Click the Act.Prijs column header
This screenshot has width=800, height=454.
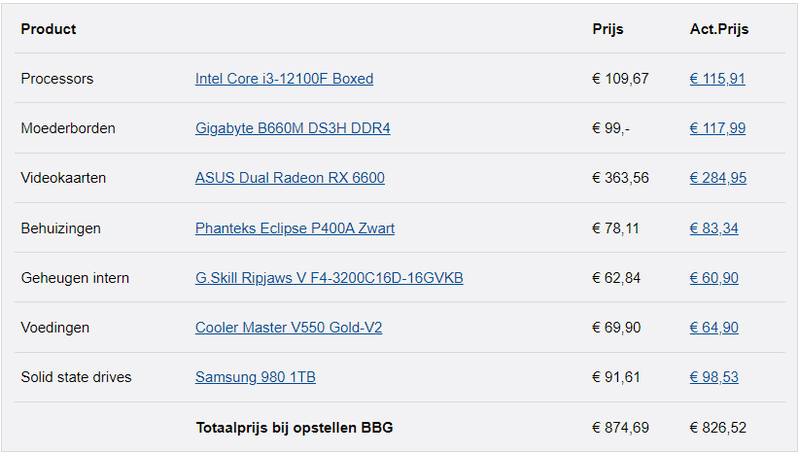719,29
